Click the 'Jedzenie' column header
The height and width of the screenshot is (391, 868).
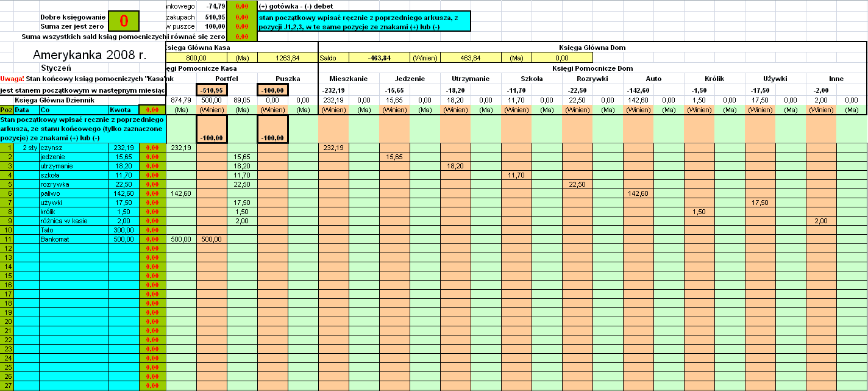coord(410,79)
